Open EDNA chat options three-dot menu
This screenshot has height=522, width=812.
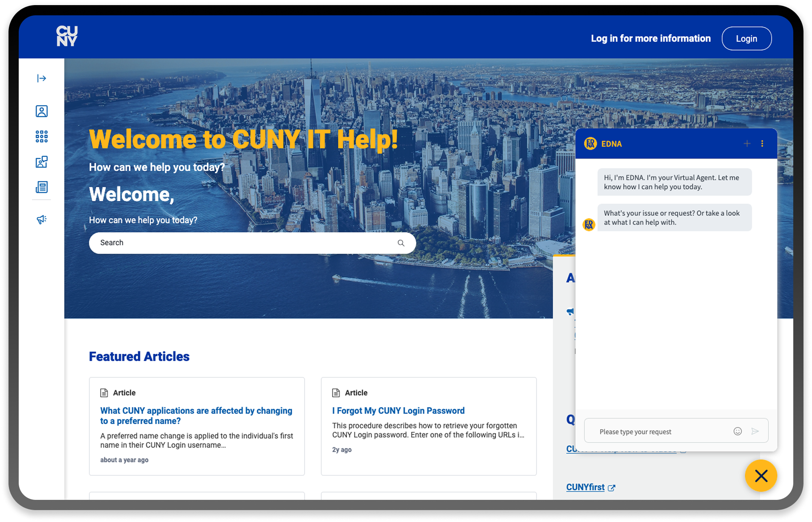(x=762, y=143)
